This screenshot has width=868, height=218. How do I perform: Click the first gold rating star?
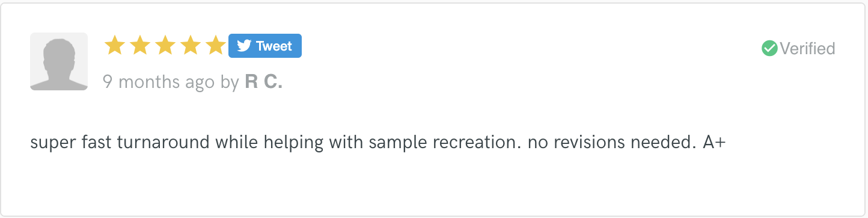pyautogui.click(x=114, y=45)
